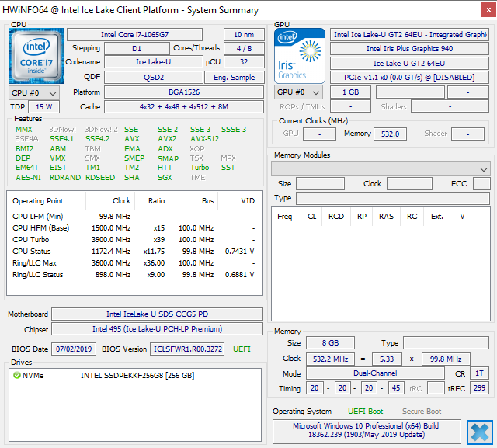Screen dimensions: 497x448
Task: Click the CPU HFM (Base) row label
Action: tap(41, 228)
